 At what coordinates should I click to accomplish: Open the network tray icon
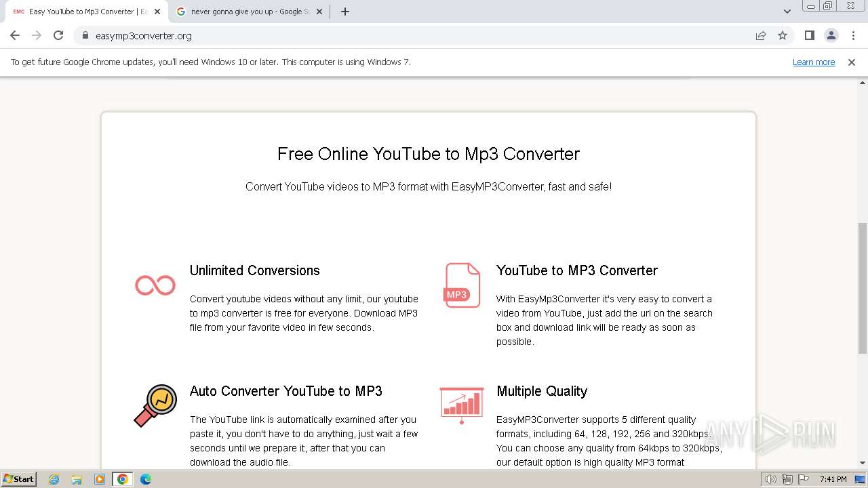[787, 479]
